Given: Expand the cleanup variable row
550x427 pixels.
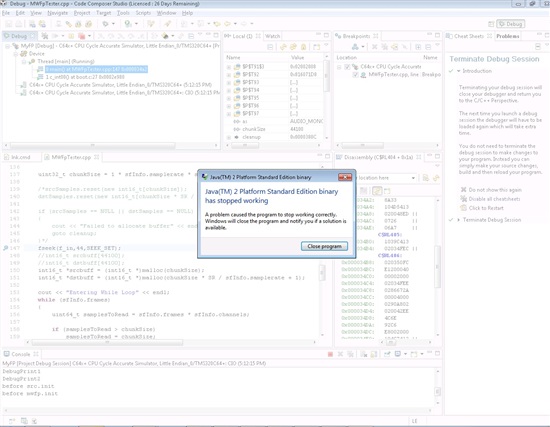Looking at the screenshot, I should tap(229, 137).
